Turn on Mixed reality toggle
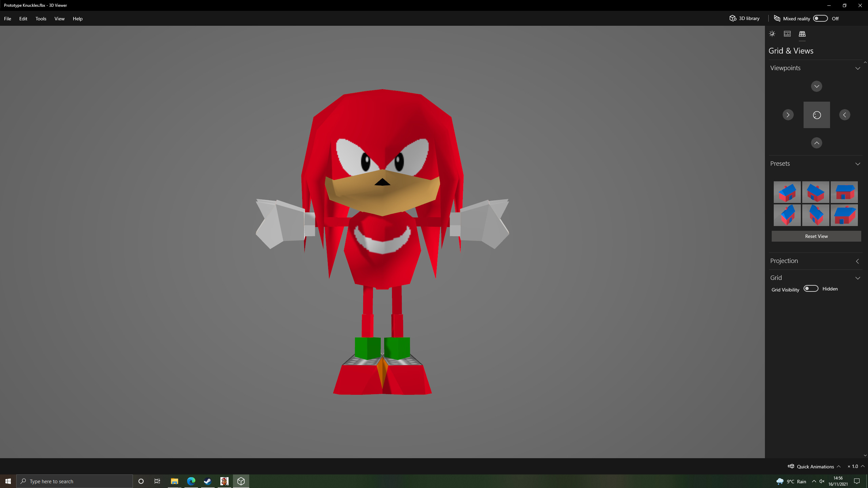Image resolution: width=868 pixels, height=488 pixels. tap(820, 18)
